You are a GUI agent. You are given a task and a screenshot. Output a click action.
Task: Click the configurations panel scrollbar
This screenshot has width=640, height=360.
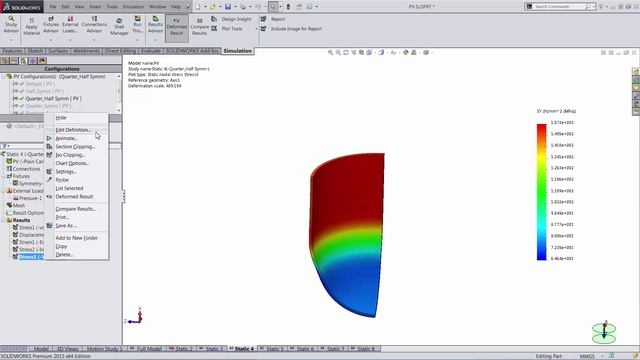[119, 93]
